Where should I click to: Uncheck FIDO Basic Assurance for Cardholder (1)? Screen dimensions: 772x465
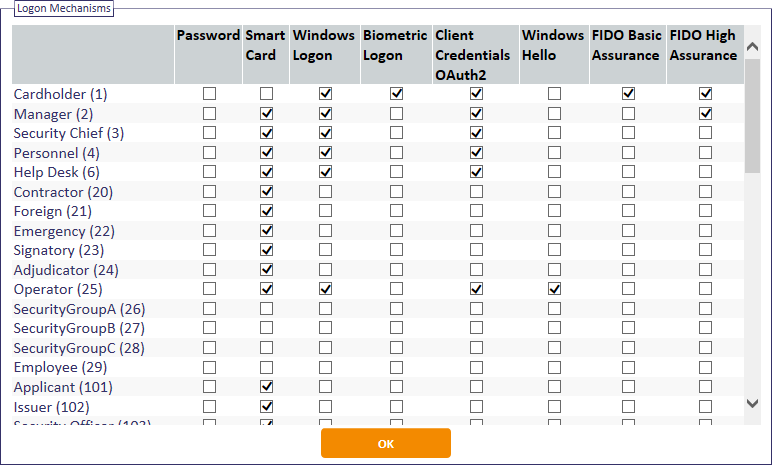tap(628, 93)
